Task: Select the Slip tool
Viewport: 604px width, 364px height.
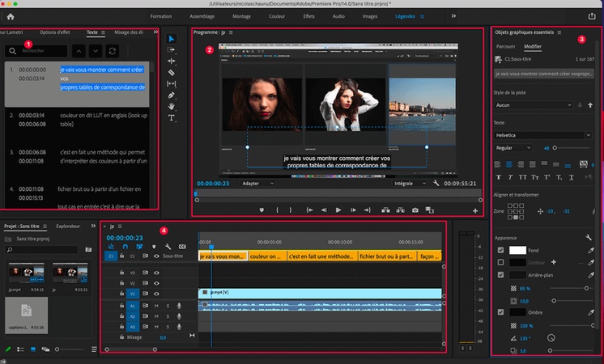Action: tap(172, 83)
